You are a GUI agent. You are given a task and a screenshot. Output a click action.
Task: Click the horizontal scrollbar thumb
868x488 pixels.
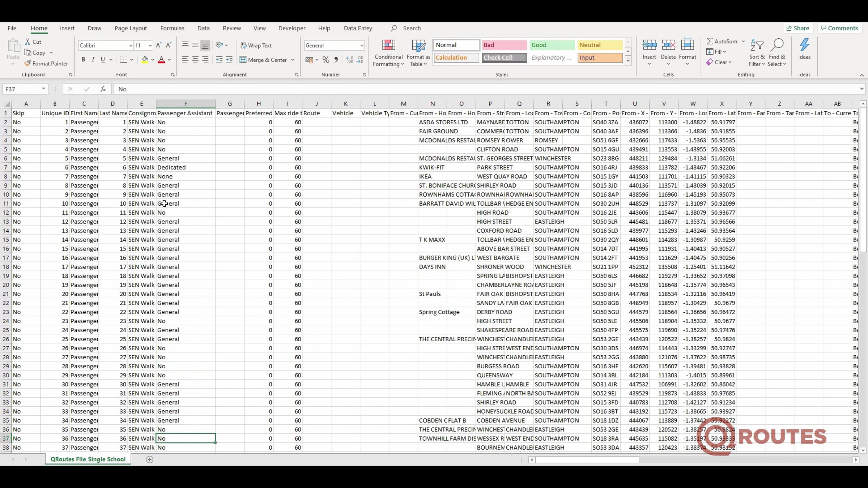point(587,460)
